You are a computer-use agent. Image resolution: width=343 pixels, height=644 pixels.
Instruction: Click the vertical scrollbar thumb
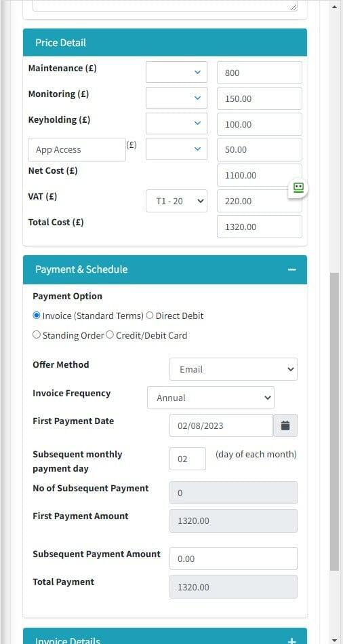click(334, 421)
